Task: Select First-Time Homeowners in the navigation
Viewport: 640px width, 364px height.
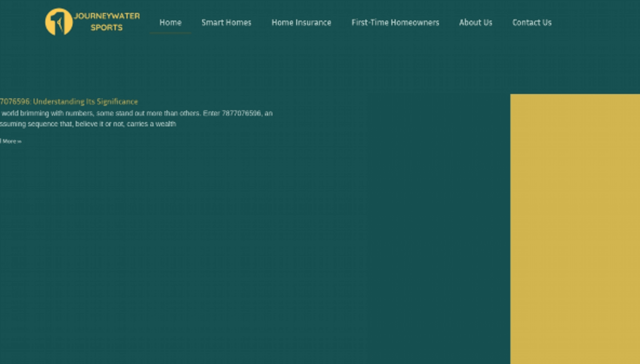Action: pyautogui.click(x=395, y=23)
